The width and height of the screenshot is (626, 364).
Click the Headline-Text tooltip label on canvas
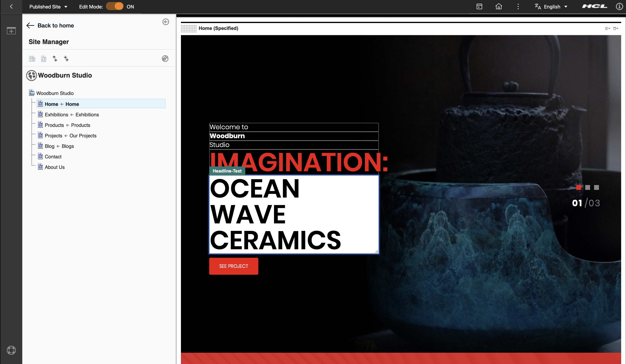(227, 171)
